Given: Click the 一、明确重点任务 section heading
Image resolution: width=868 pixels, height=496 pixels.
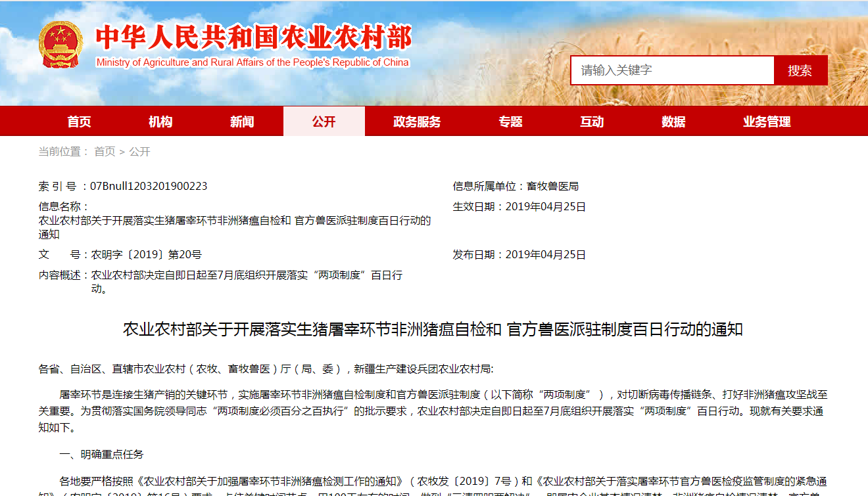Looking at the screenshot, I should tap(101, 454).
